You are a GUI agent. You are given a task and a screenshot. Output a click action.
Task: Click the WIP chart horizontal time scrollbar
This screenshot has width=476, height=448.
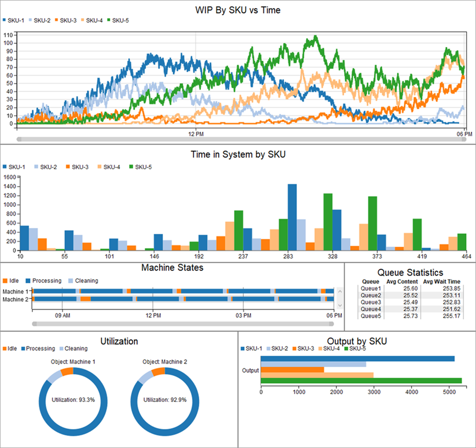(x=241, y=139)
